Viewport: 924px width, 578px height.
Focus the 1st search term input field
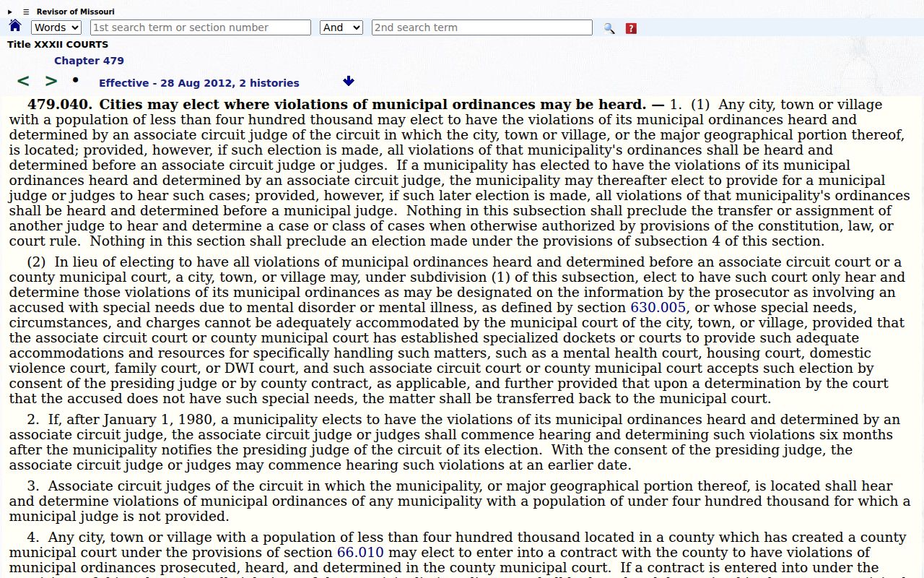[201, 27]
